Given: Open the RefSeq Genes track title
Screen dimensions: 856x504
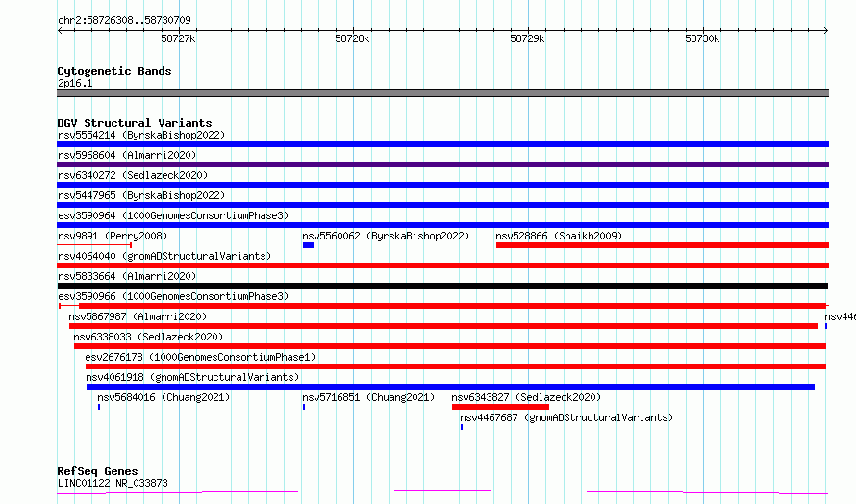Looking at the screenshot, I should pos(97,471).
